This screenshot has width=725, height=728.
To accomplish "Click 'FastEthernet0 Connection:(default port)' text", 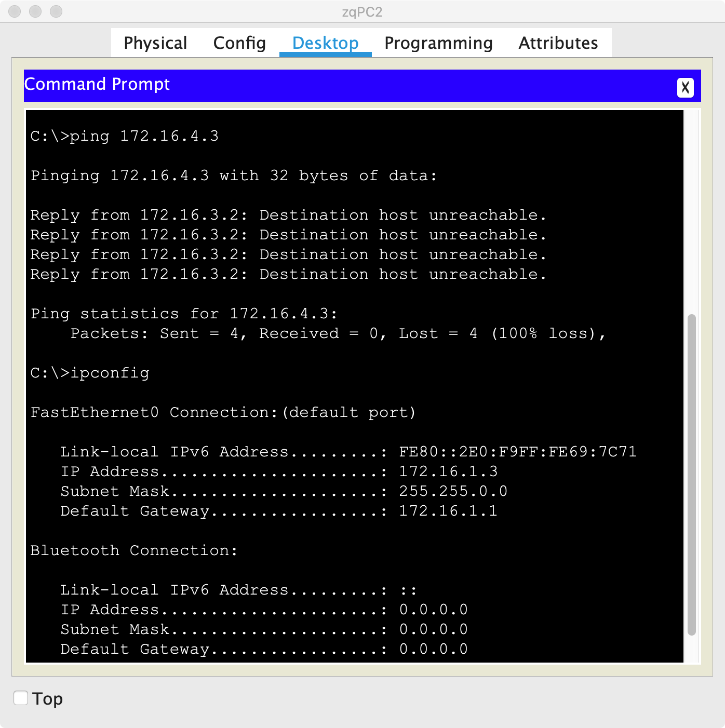I will tap(223, 412).
